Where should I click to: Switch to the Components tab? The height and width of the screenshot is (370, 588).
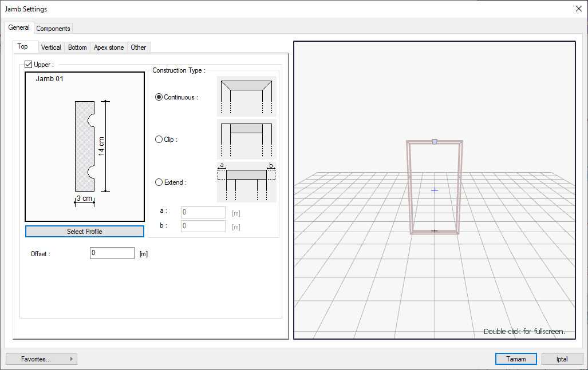click(53, 29)
